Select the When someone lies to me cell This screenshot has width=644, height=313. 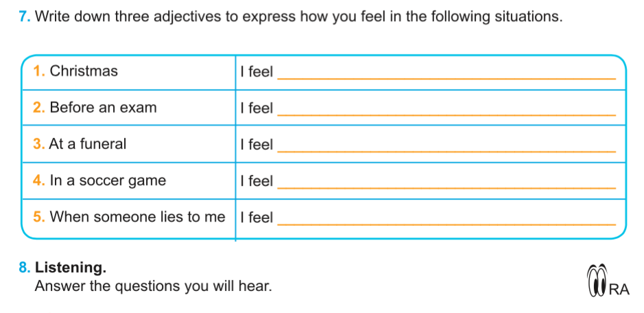(129, 218)
